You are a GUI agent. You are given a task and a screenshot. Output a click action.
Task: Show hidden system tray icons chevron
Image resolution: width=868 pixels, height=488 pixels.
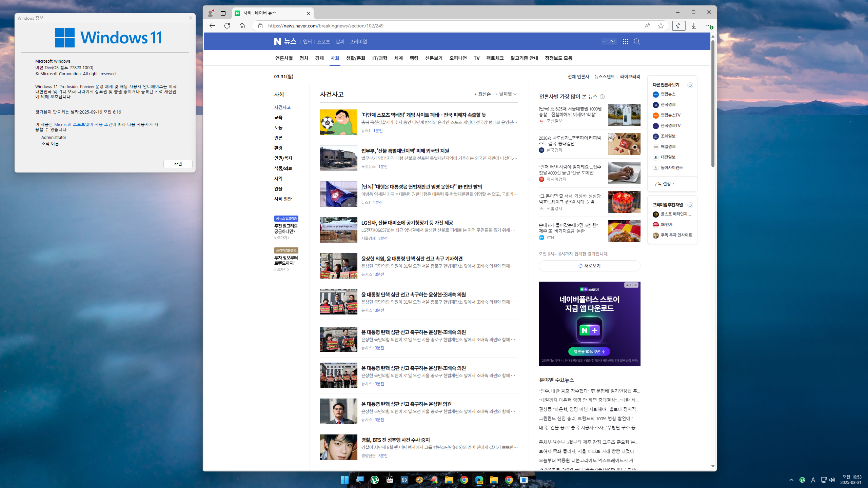click(791, 480)
